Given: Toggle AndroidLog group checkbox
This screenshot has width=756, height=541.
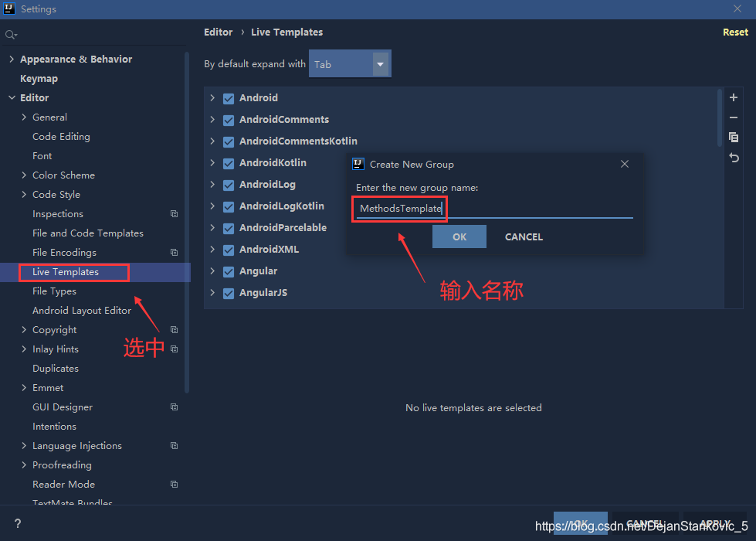Looking at the screenshot, I should pos(229,185).
